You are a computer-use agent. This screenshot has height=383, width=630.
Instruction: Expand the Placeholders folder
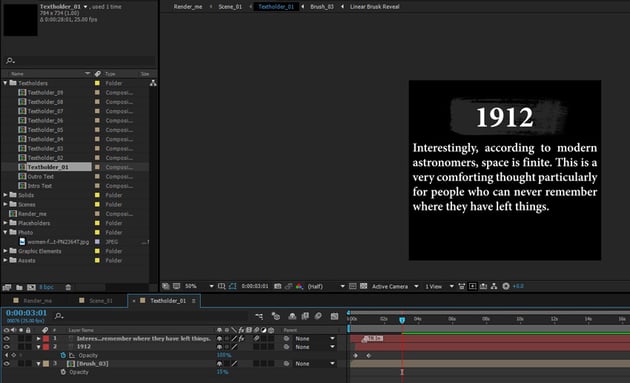click(5, 223)
